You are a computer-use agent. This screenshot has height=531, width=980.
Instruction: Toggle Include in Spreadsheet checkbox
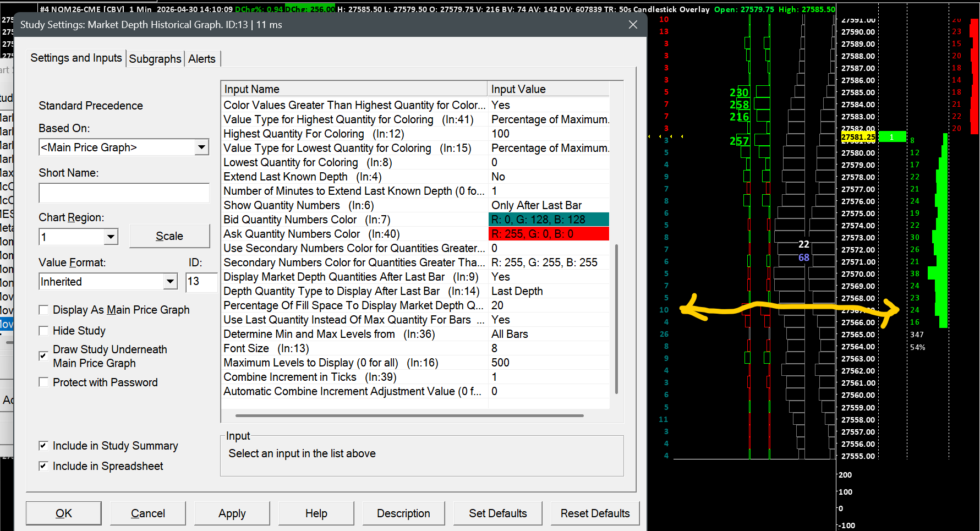(x=43, y=466)
